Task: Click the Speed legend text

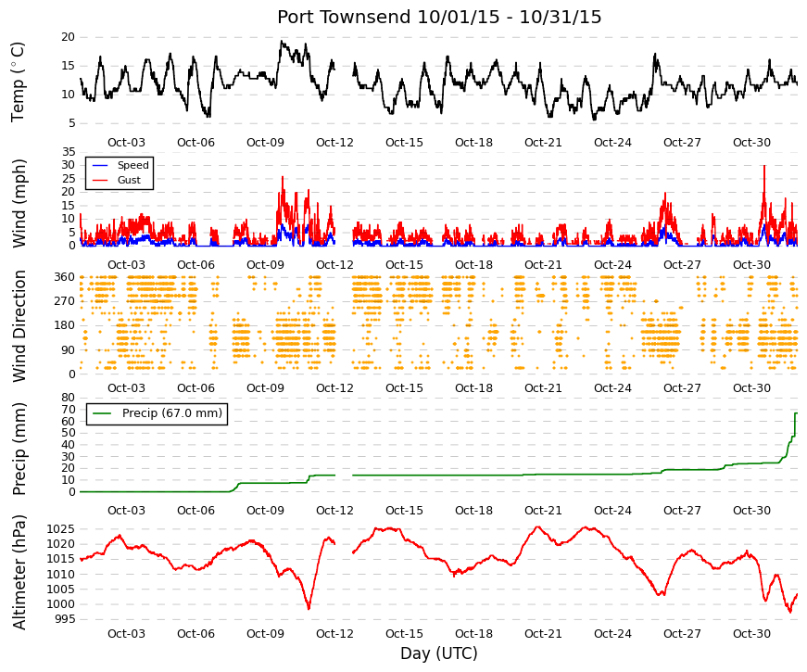Action: (x=132, y=165)
